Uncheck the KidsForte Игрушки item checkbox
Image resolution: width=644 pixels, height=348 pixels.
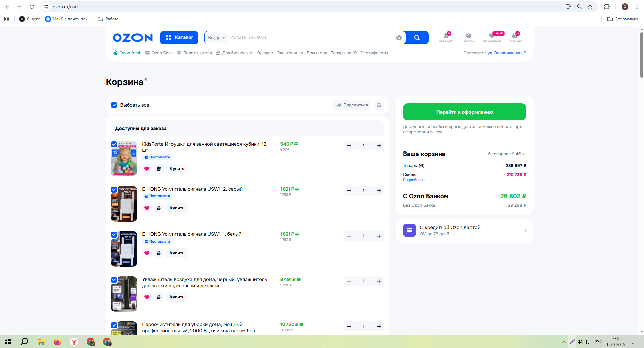[114, 144]
